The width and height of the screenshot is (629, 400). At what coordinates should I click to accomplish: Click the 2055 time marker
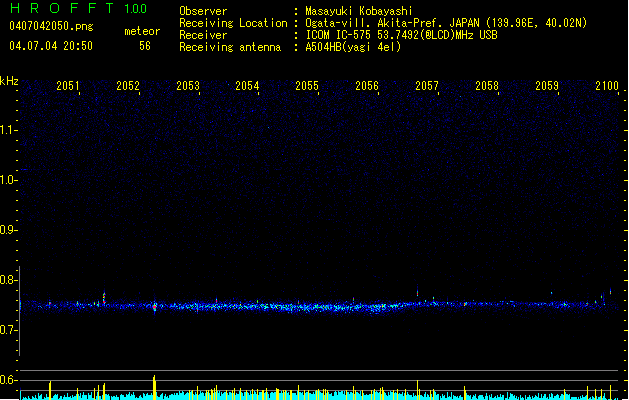point(307,86)
